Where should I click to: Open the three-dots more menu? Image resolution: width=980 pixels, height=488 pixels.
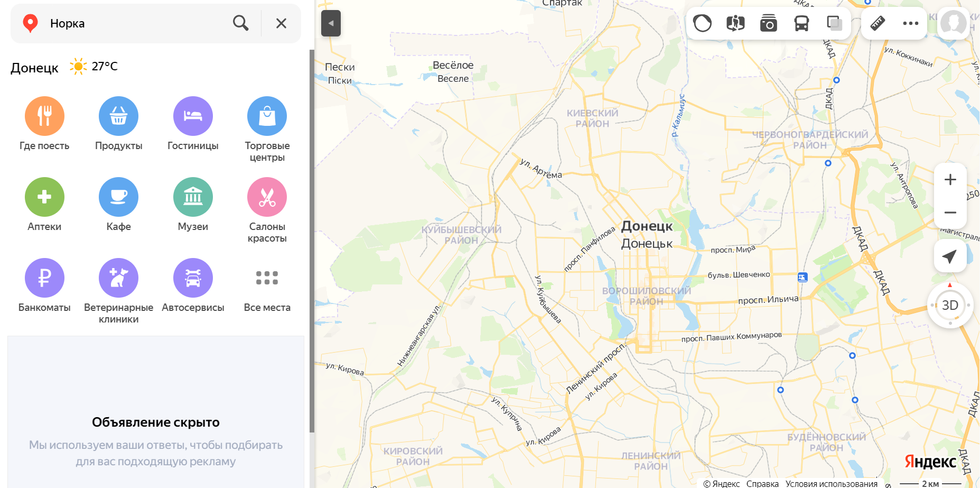click(x=910, y=23)
